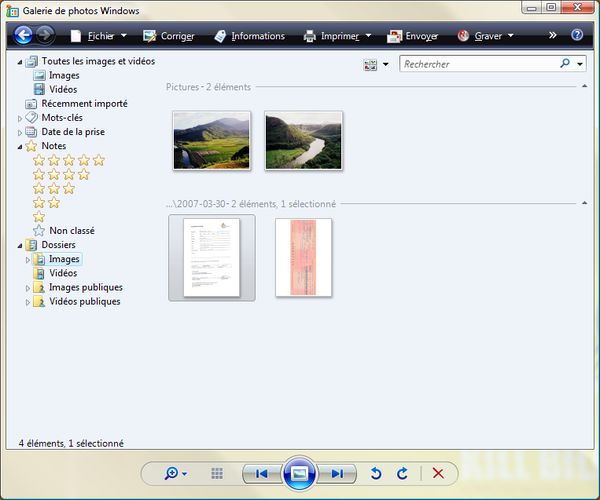Open the help question mark icon
The image size is (600, 500).
(577, 36)
